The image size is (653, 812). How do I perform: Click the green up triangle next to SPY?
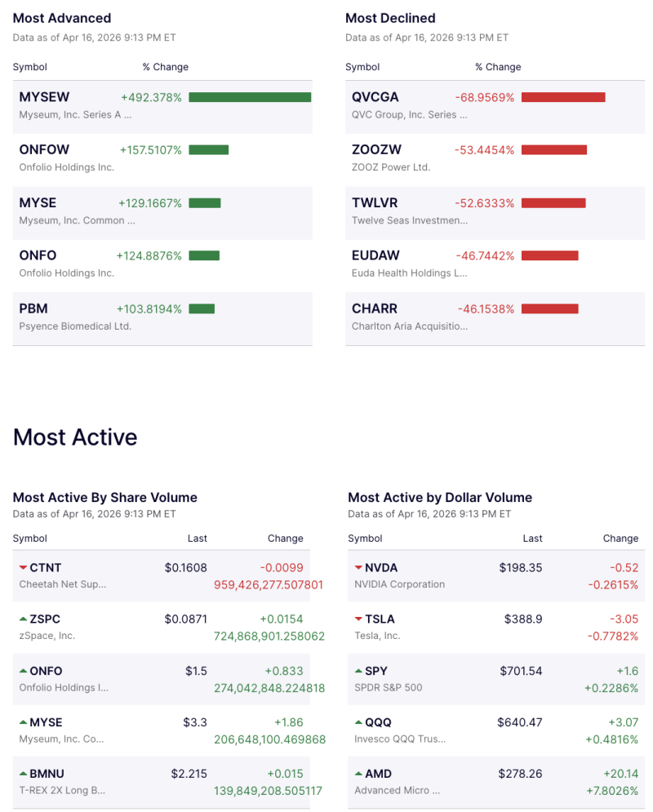click(358, 668)
